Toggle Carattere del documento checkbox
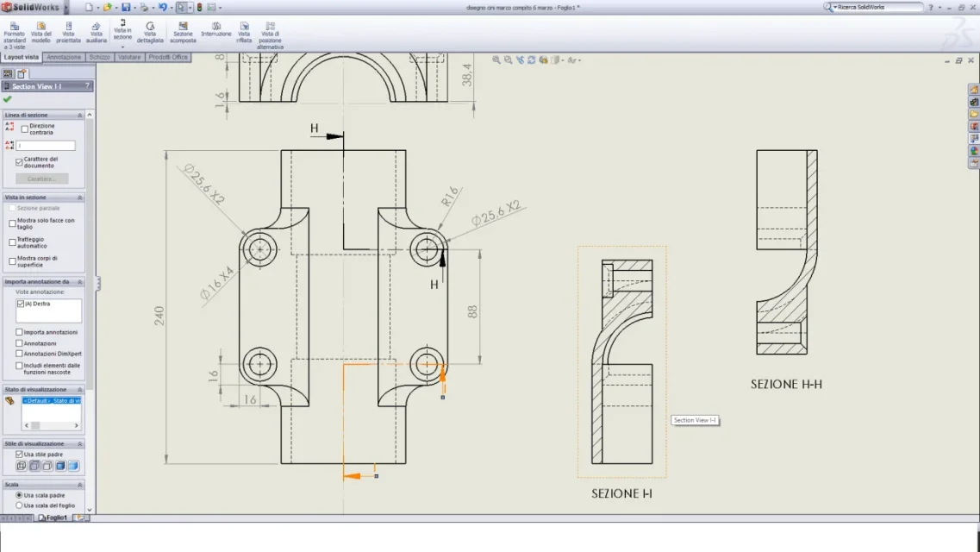 pos(19,162)
